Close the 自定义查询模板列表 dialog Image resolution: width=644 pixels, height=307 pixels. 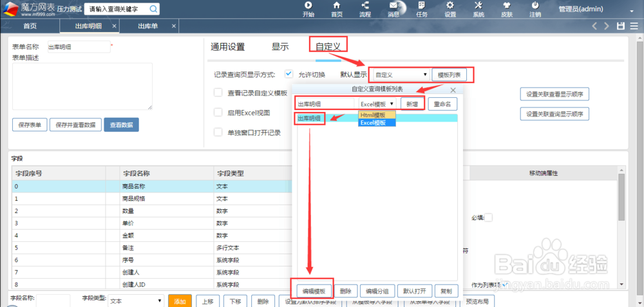453,89
